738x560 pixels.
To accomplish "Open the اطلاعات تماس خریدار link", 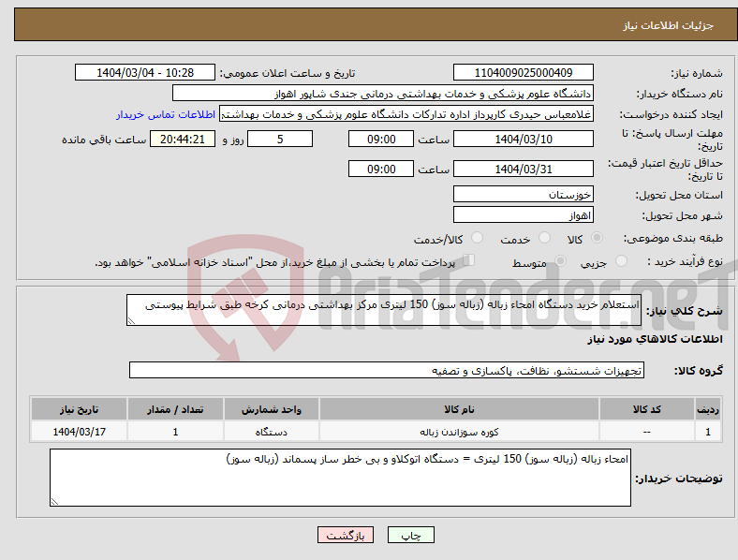I will 166,114.
